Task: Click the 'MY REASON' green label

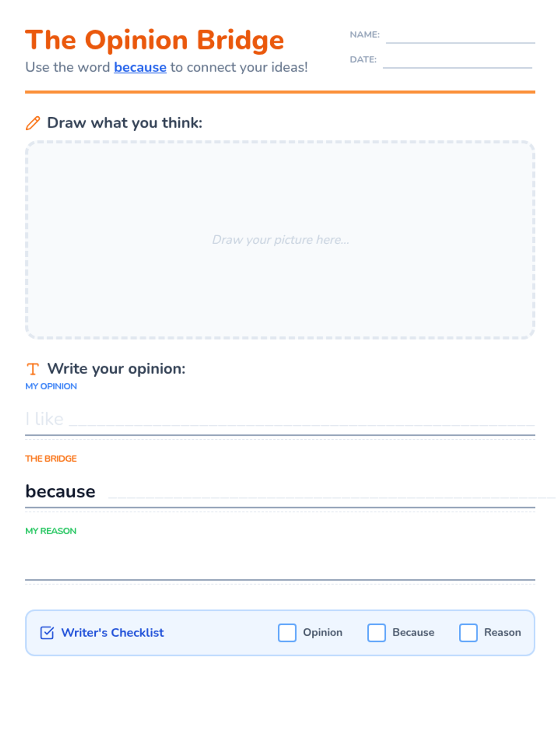Action: pos(51,531)
